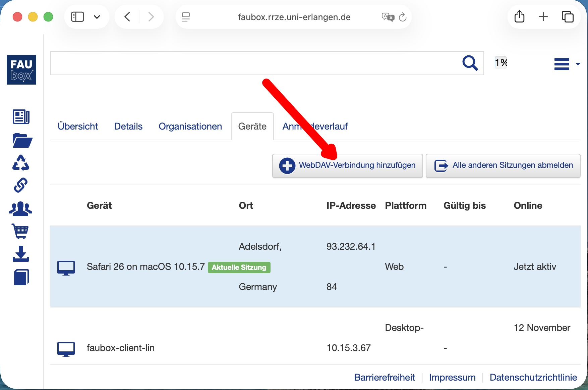Screen dimensions: 588x390
Task: Open the news dashboard sidebar icon
Action: pos(21,117)
